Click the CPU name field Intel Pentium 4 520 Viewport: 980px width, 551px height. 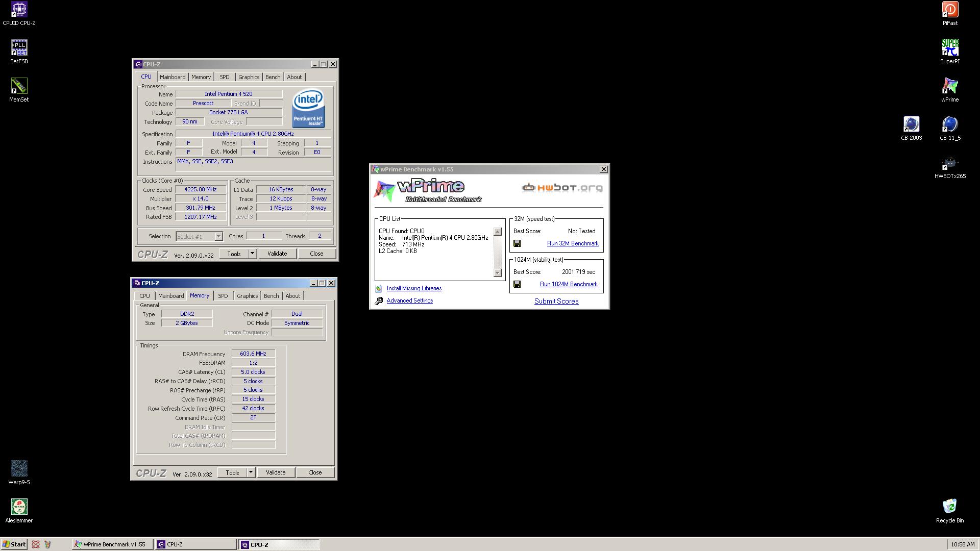(229, 94)
